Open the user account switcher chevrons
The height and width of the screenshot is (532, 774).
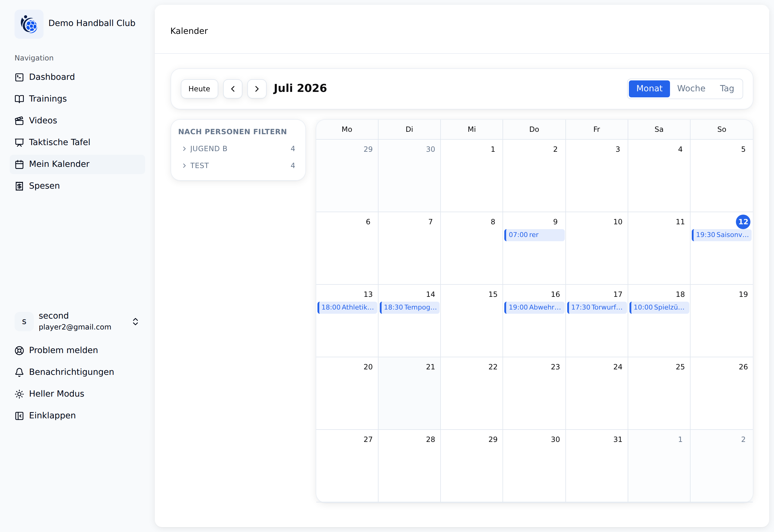tap(135, 322)
